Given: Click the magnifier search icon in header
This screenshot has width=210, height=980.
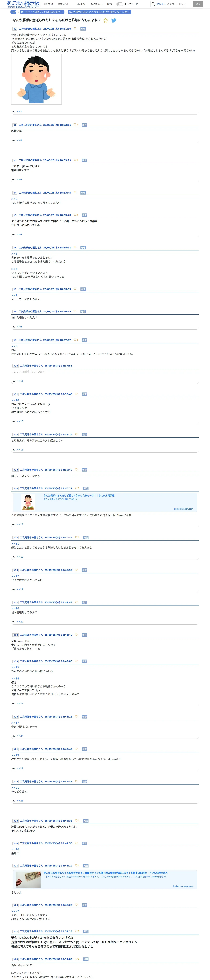Looking at the screenshot, I should click(x=153, y=4).
